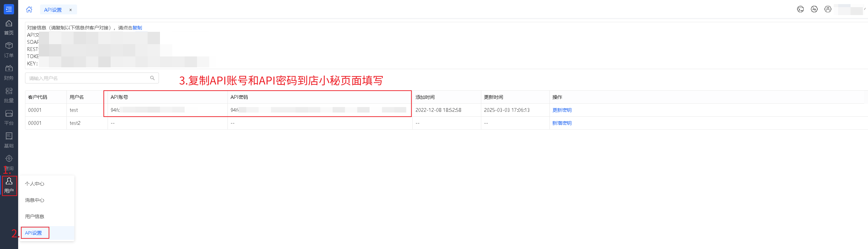Image resolution: width=868 pixels, height=249 pixels.
Task: Click the 新增密钥 link for user test2
Action: click(x=562, y=123)
